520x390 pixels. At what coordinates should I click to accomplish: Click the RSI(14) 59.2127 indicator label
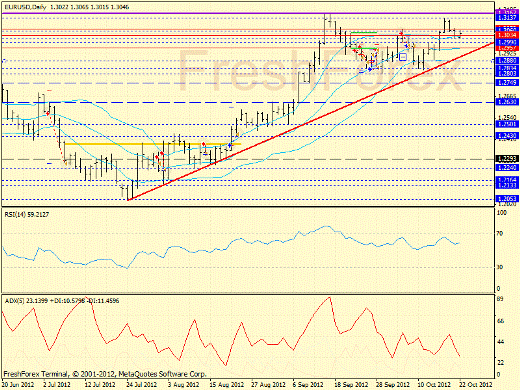pyautogui.click(x=27, y=215)
